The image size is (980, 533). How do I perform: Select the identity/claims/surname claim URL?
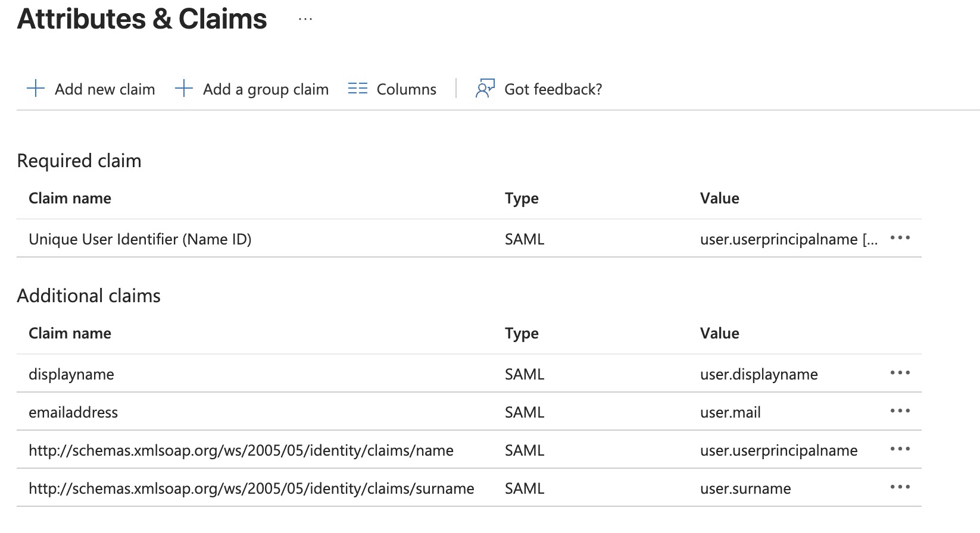click(x=251, y=488)
